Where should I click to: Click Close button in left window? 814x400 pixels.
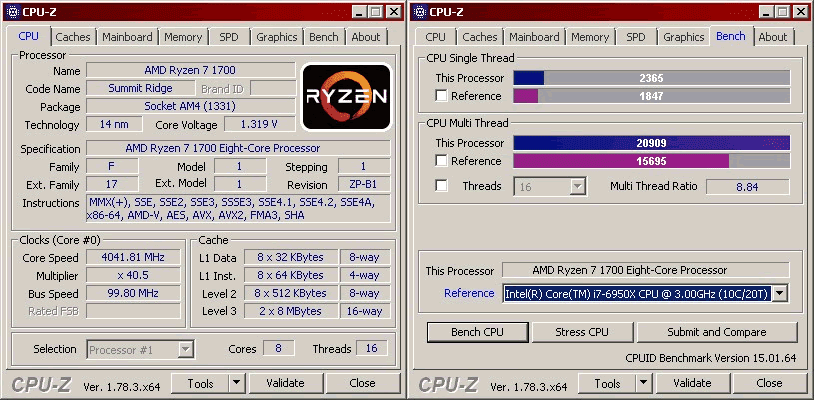tap(362, 383)
